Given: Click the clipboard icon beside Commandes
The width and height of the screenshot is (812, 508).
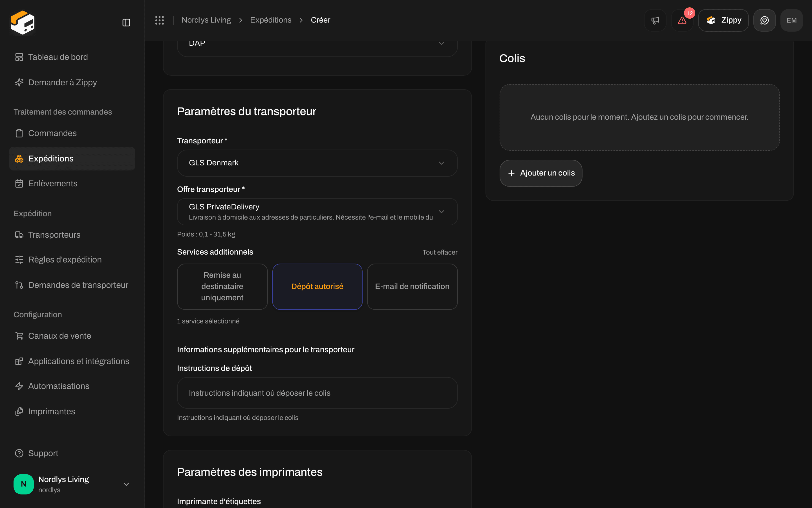Looking at the screenshot, I should [19, 133].
